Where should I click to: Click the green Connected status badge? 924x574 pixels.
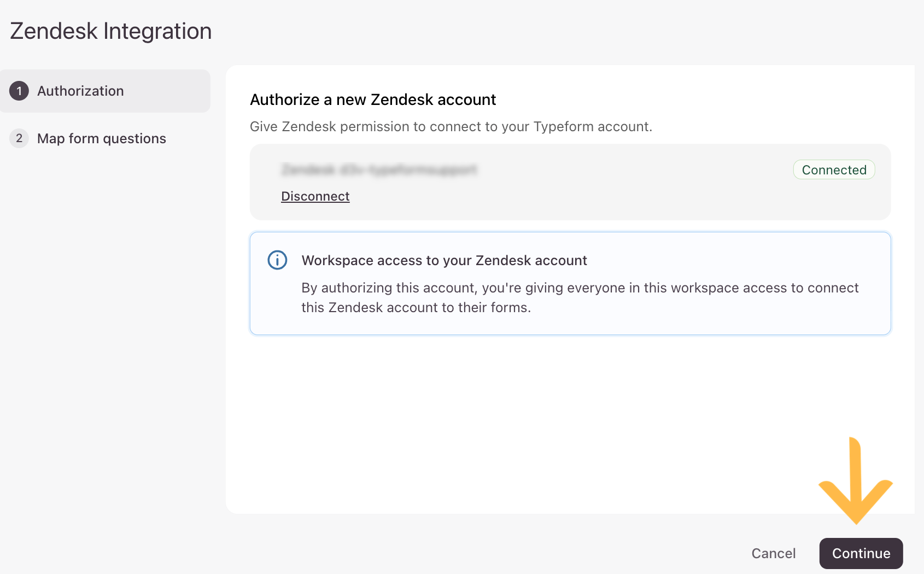pyautogui.click(x=834, y=170)
